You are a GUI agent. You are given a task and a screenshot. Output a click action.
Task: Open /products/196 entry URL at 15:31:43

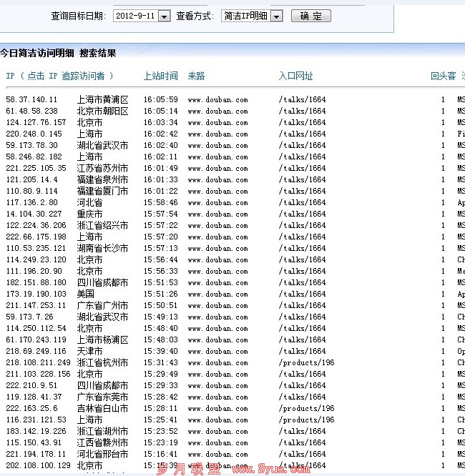click(306, 363)
